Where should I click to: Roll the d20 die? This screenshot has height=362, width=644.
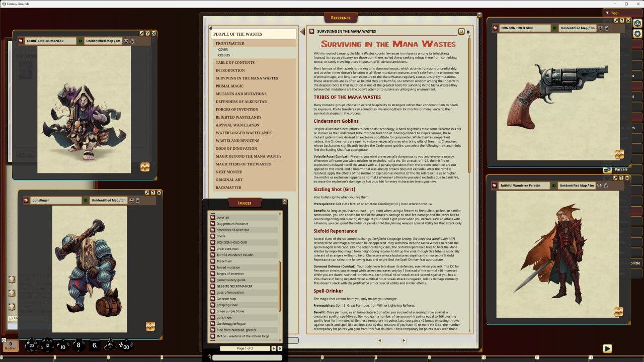click(31, 345)
